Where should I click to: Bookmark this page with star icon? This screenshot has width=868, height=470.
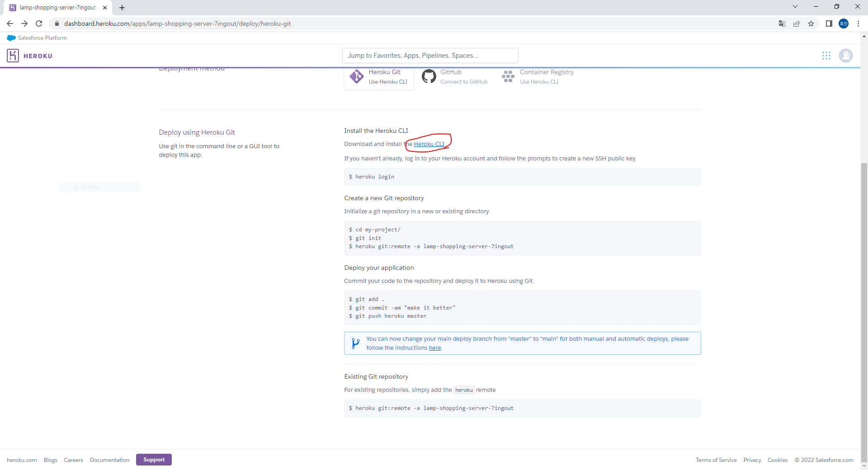811,23
